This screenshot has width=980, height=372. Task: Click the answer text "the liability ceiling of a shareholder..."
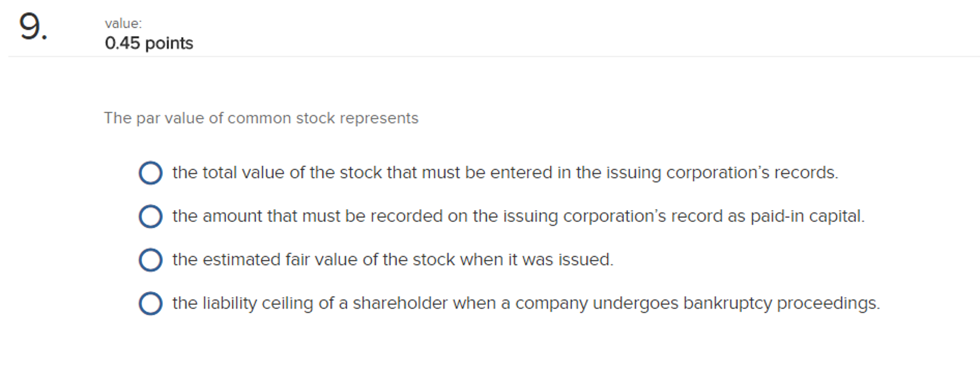(x=526, y=303)
